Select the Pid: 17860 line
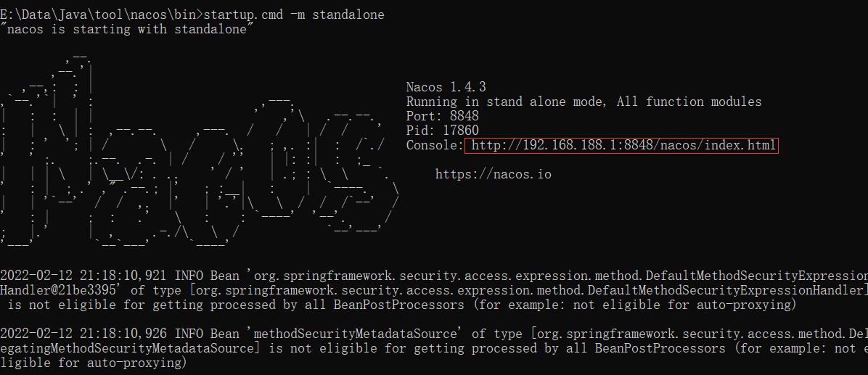This screenshot has height=375, width=868. click(x=442, y=131)
